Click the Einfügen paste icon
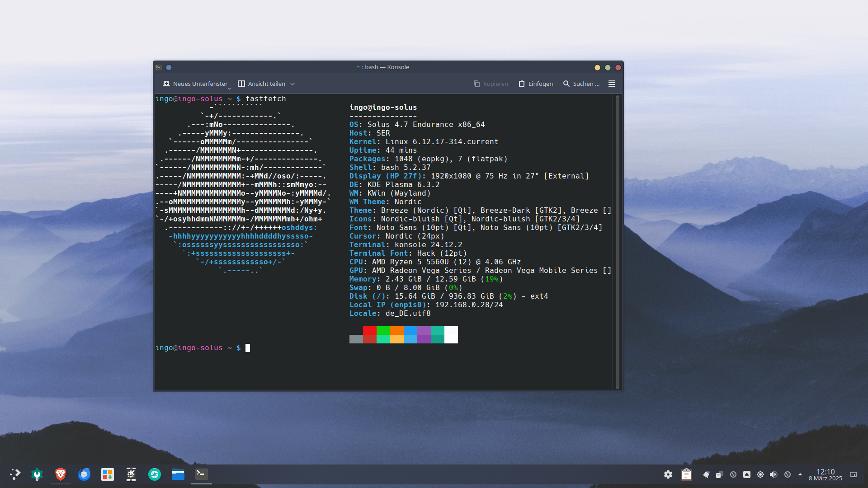The image size is (868, 488). pos(522,84)
